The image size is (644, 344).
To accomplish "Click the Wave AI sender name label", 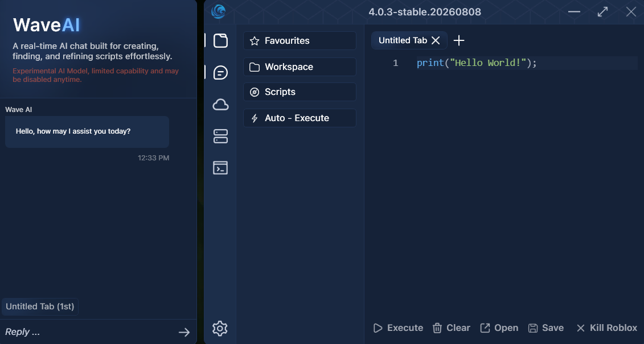I will click(18, 110).
